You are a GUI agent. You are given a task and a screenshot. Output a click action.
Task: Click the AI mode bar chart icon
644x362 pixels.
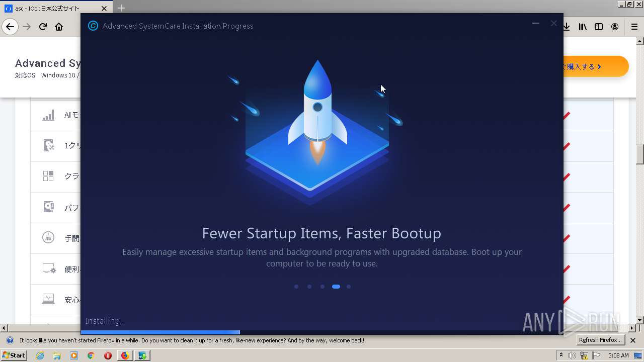click(x=48, y=115)
